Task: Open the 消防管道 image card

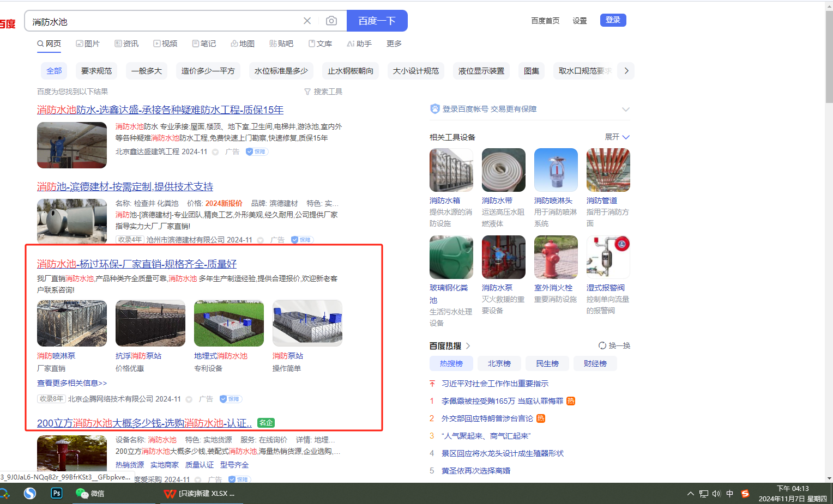Action: click(608, 170)
